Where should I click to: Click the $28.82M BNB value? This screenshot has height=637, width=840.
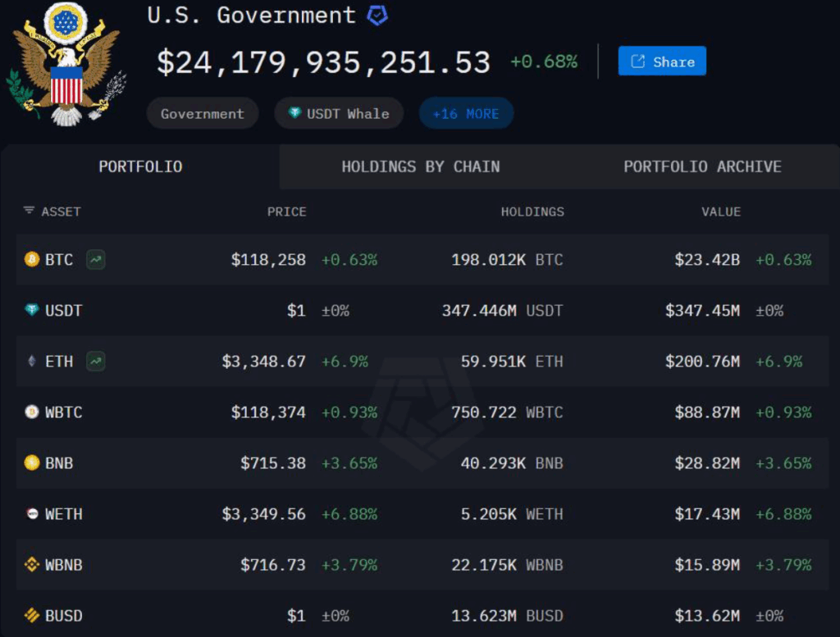click(707, 463)
